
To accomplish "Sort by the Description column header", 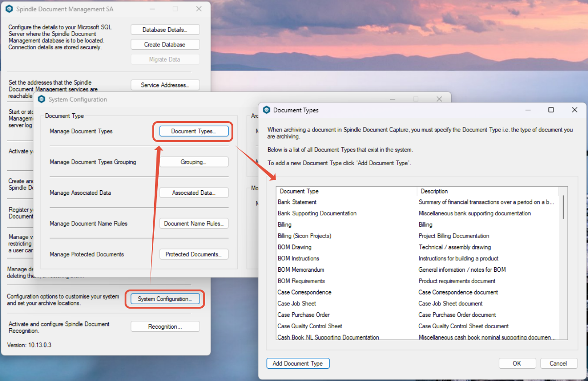I will 487,191.
